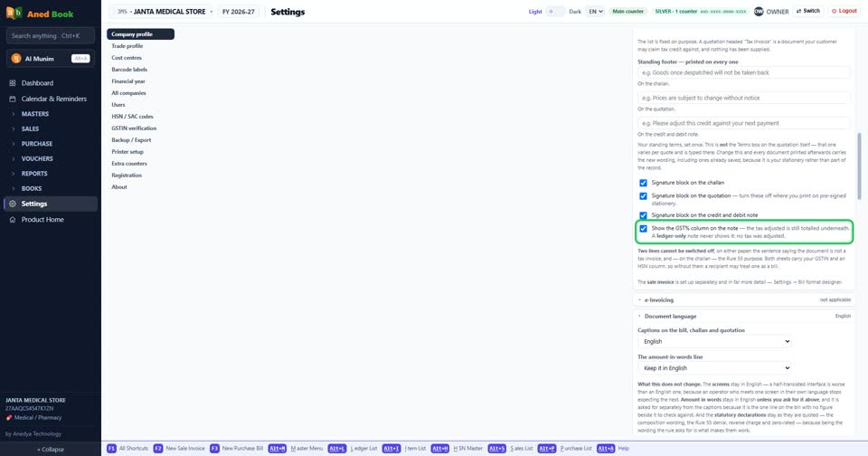
Task: Open the amount-in-words 'Keep it in English' dropdown
Action: point(714,368)
